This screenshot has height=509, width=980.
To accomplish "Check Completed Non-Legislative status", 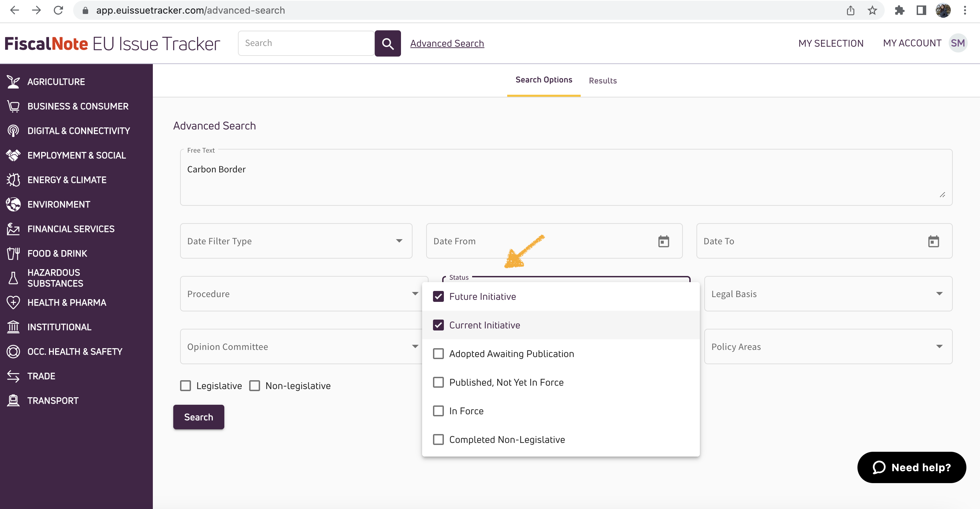I will (x=438, y=439).
